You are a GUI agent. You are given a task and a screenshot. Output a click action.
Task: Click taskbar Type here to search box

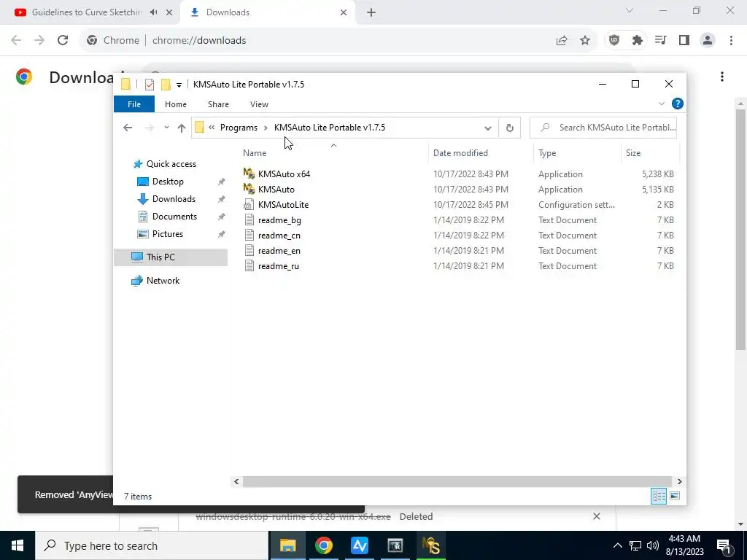pos(152,545)
